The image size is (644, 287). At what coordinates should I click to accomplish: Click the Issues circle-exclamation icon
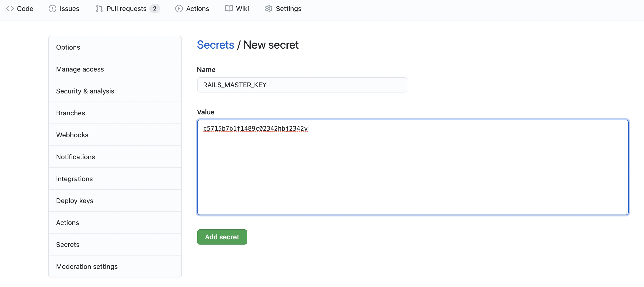pos(52,9)
